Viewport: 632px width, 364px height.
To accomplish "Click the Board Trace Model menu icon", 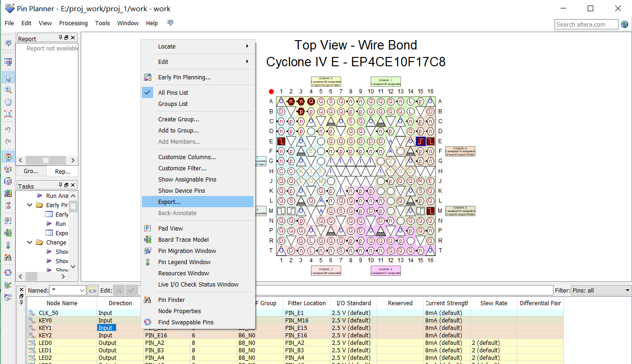I will pos(148,239).
